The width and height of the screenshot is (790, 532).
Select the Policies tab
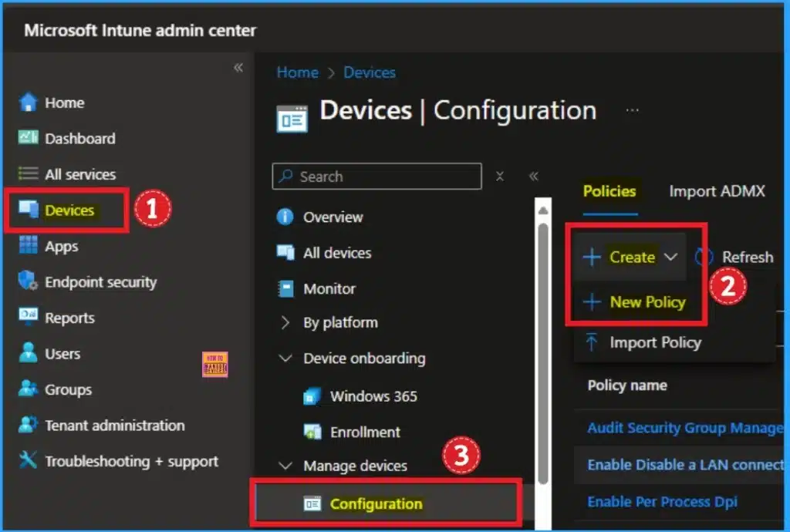[x=609, y=191]
